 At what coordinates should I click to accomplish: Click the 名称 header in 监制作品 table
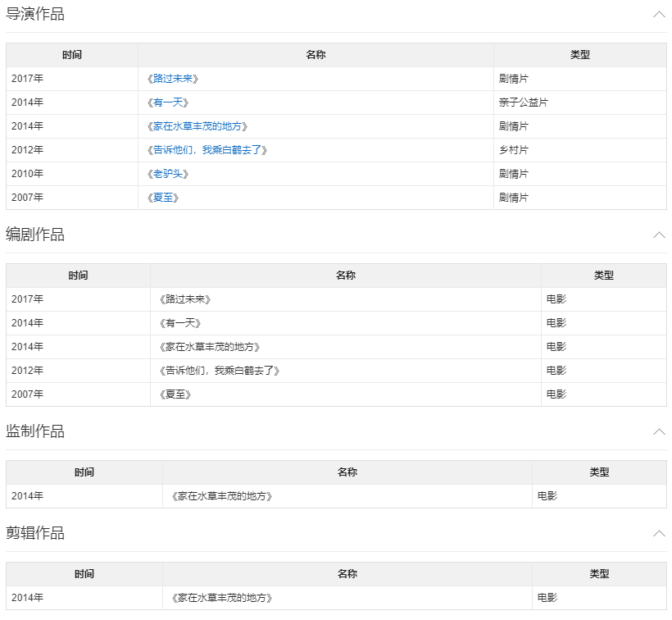coord(347,472)
